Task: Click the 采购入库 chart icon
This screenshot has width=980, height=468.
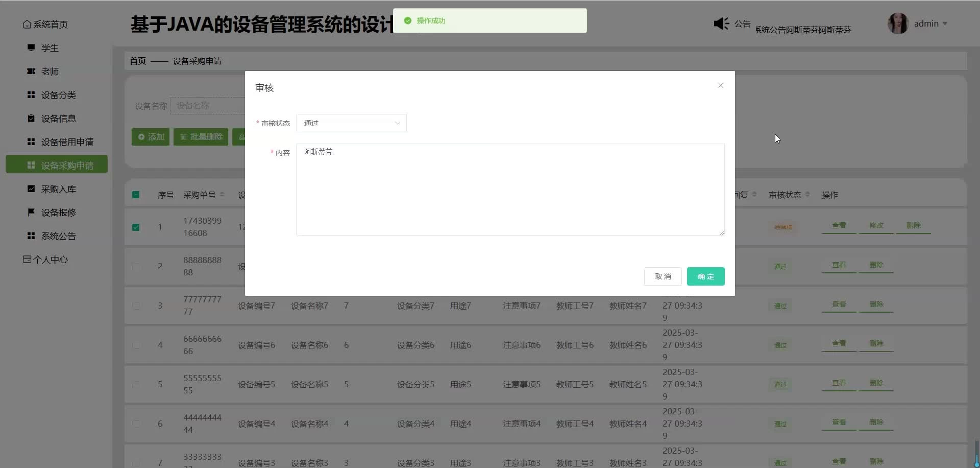Action: pos(31,189)
